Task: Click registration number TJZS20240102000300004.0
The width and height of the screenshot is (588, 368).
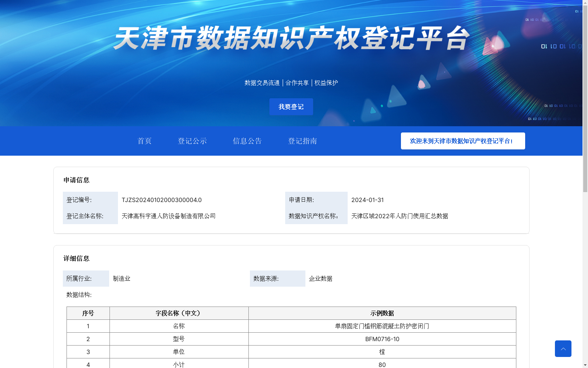Action: 162,200
